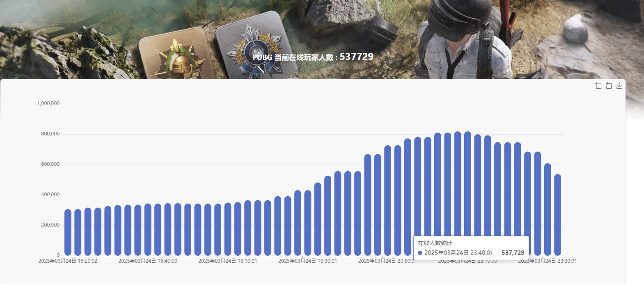Click x-axis label 2025年03月24日 16:40:00

[x=148, y=261]
